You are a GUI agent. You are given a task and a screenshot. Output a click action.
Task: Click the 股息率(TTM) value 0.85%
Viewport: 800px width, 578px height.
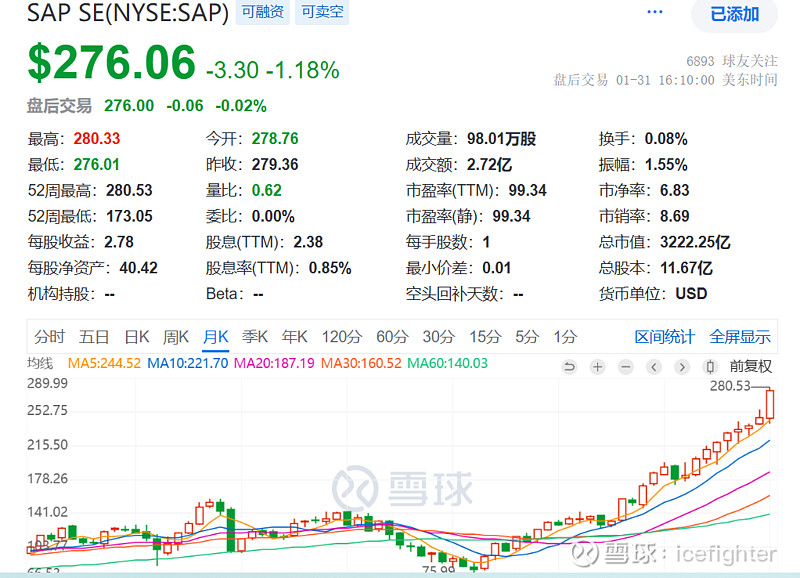click(x=330, y=268)
